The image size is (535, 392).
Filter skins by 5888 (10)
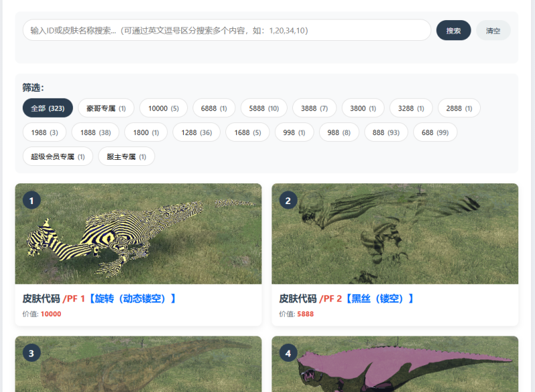click(264, 108)
